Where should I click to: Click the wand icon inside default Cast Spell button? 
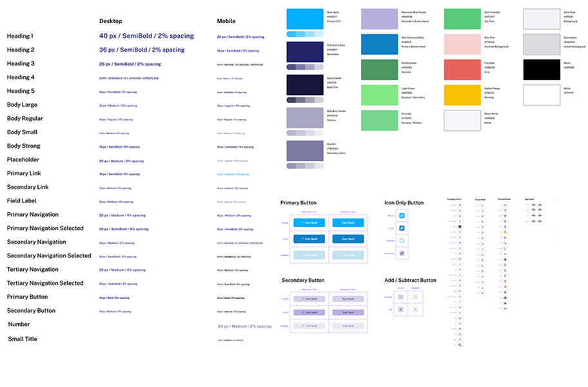click(x=303, y=221)
